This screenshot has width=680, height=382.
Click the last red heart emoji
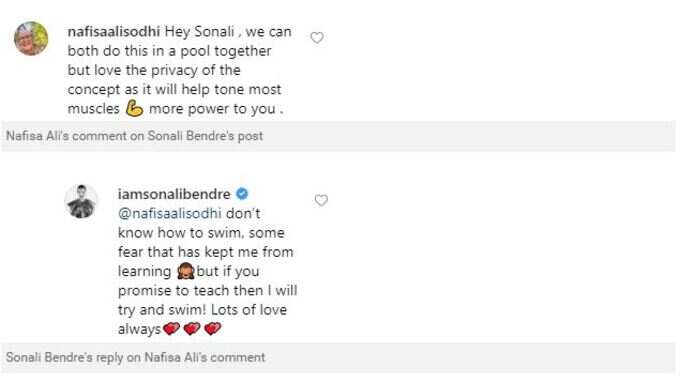[212, 329]
